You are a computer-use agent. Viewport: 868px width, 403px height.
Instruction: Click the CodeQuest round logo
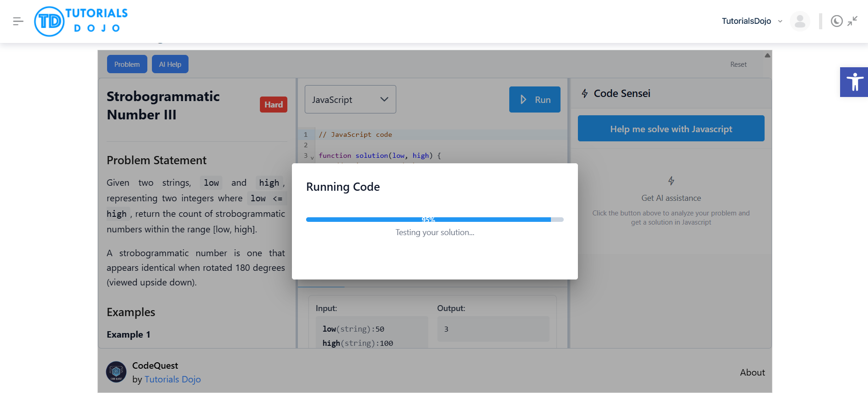(x=116, y=372)
